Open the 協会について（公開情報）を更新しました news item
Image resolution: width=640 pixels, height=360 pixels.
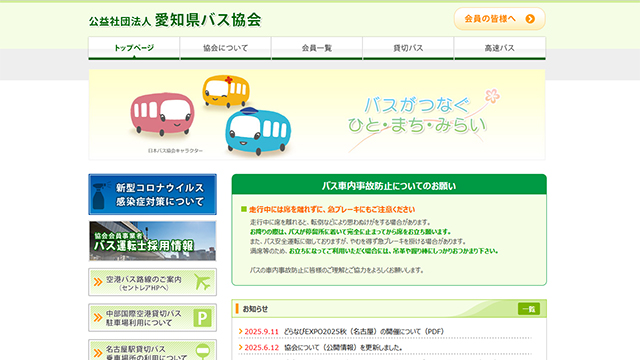point(343,348)
